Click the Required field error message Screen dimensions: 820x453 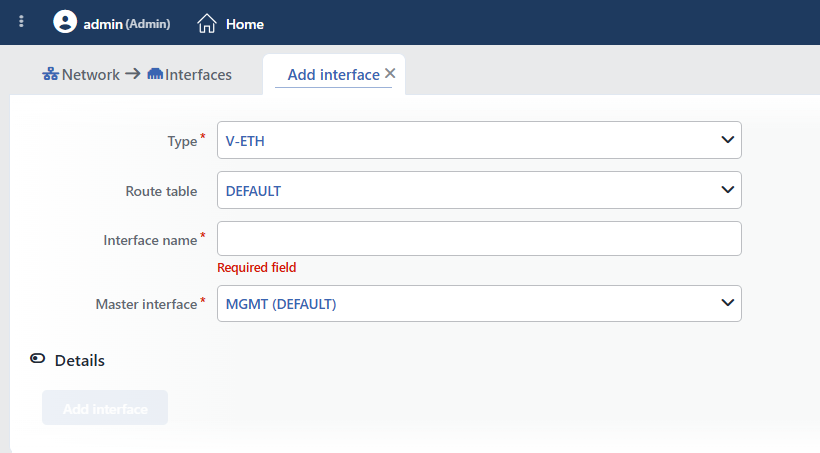257,267
